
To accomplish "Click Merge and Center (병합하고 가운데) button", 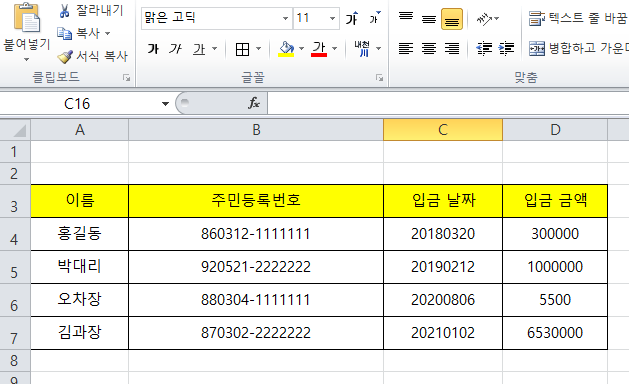I will point(578,49).
